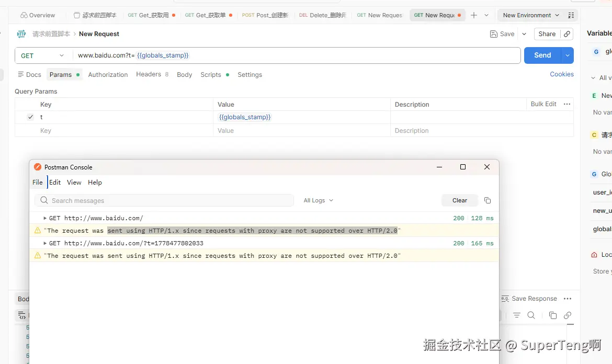Image resolution: width=612 pixels, height=364 pixels.
Task: Open the request Settings tab
Action: (250, 74)
